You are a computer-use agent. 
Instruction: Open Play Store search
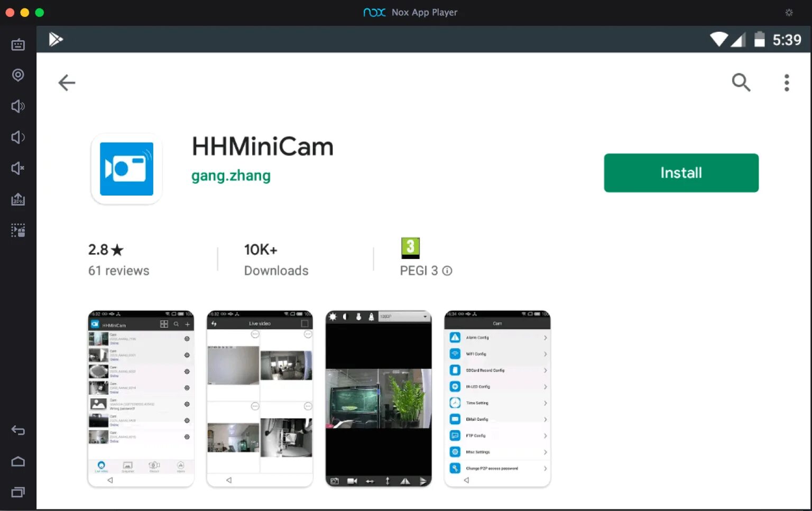[x=741, y=82]
